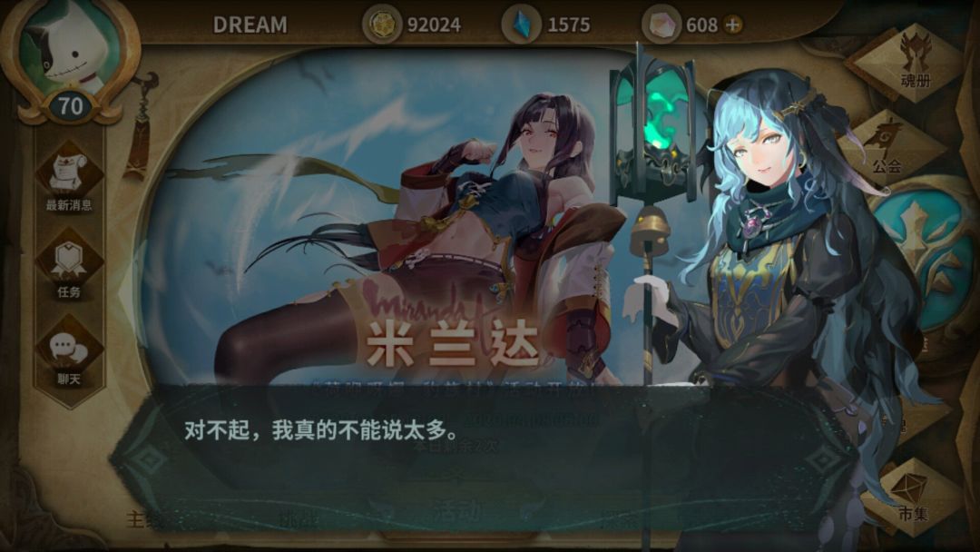The width and height of the screenshot is (980, 552).
Task: Tap the gold coin currency icon
Action: click(x=382, y=25)
